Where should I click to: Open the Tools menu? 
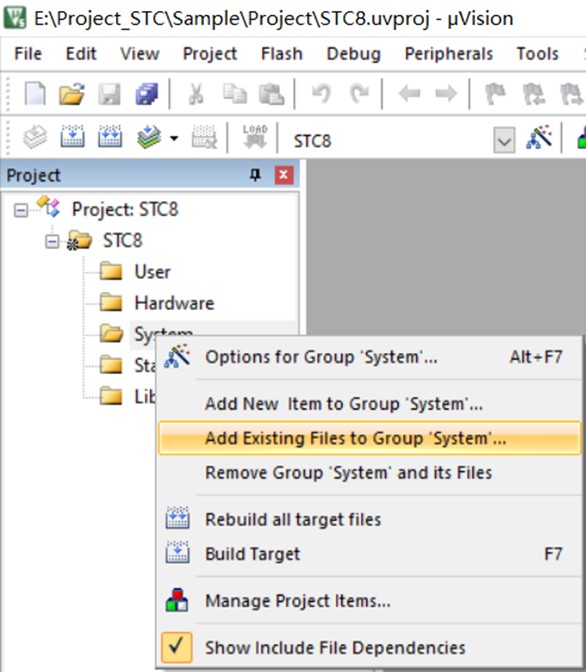[538, 54]
